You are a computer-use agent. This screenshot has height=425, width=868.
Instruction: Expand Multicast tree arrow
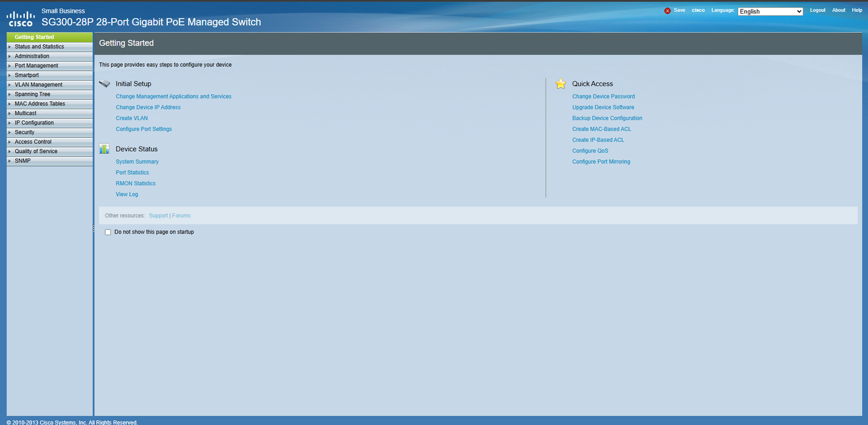coord(10,114)
